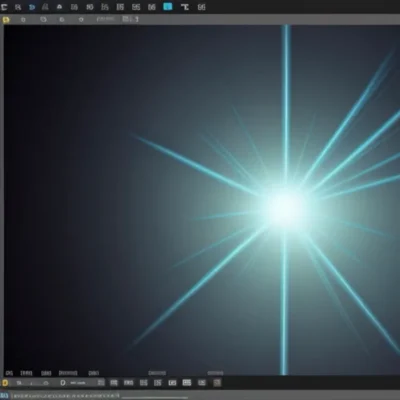Viewport: 400px width, 400px height.
Task: Select the T-shaped text icon in top toolbar
Action: pos(185,7)
